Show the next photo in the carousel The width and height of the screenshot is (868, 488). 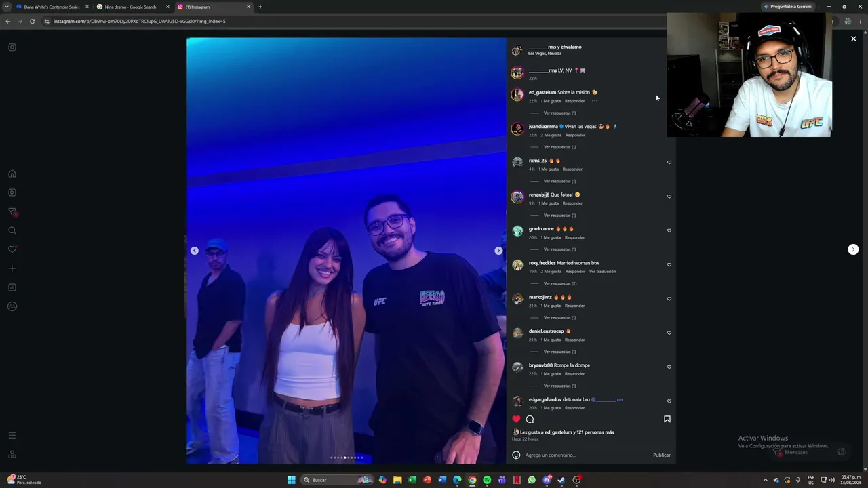pyautogui.click(x=498, y=251)
